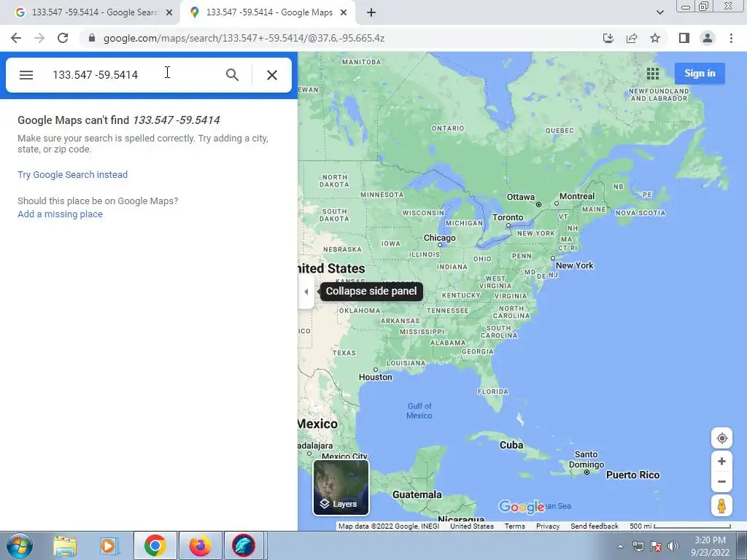
Task: Go back with the browser back arrow
Action: (x=16, y=38)
